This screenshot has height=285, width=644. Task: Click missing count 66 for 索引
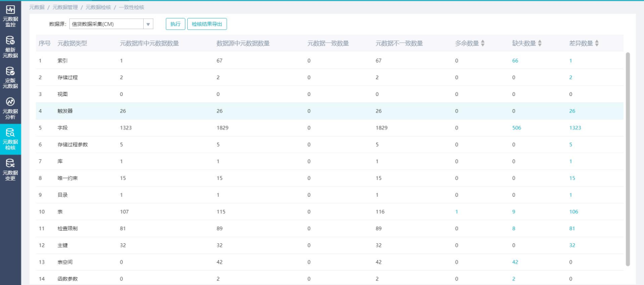point(515,61)
